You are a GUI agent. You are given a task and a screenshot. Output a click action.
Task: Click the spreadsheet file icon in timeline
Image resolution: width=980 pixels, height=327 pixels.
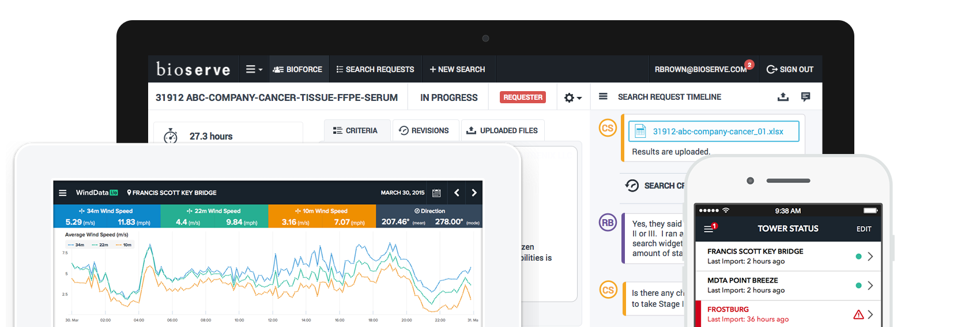640,131
